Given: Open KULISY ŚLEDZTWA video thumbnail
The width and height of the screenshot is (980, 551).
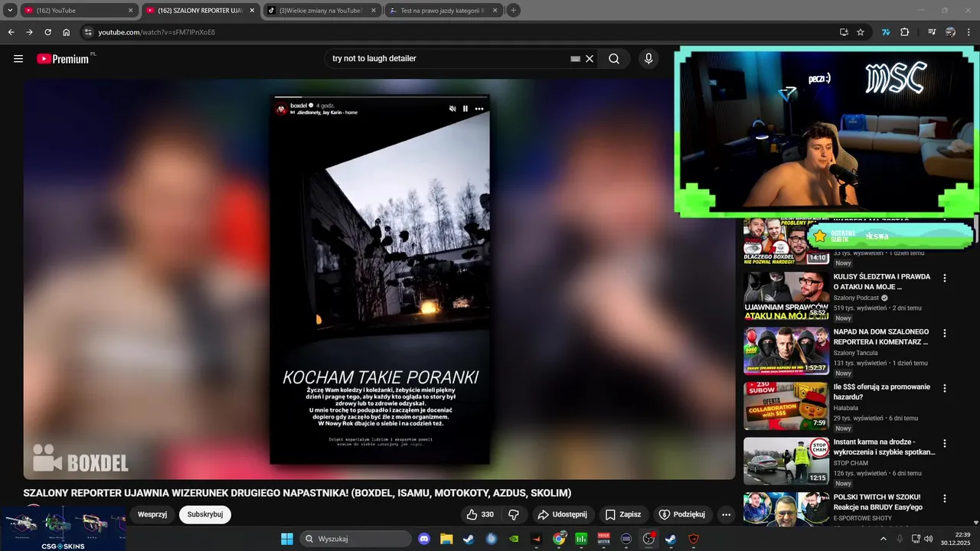Looking at the screenshot, I should pyautogui.click(x=786, y=295).
